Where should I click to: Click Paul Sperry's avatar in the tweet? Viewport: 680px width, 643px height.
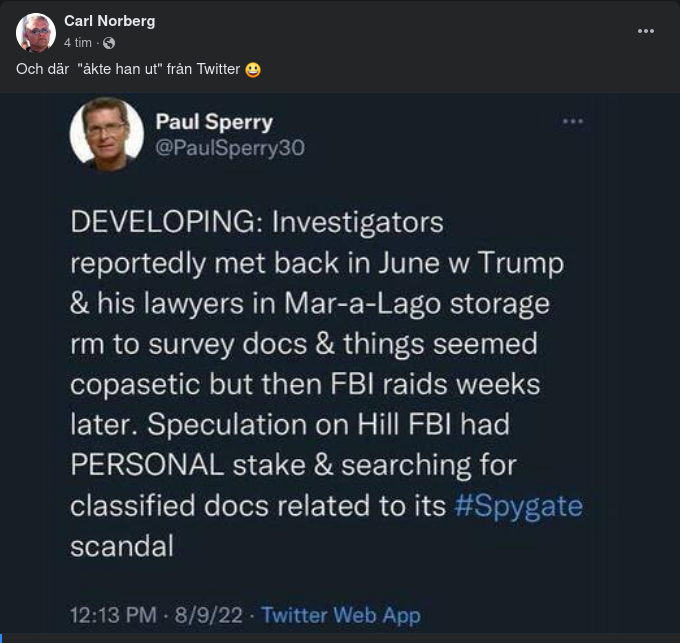106,134
